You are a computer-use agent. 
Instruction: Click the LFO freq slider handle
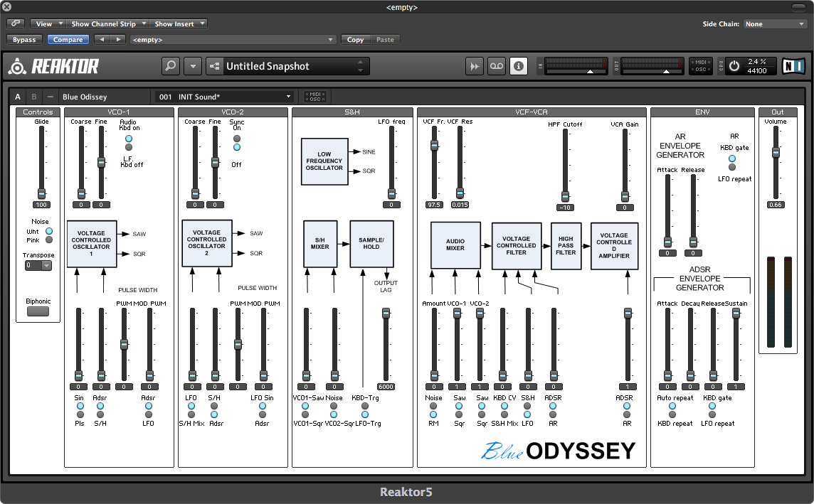click(x=391, y=193)
